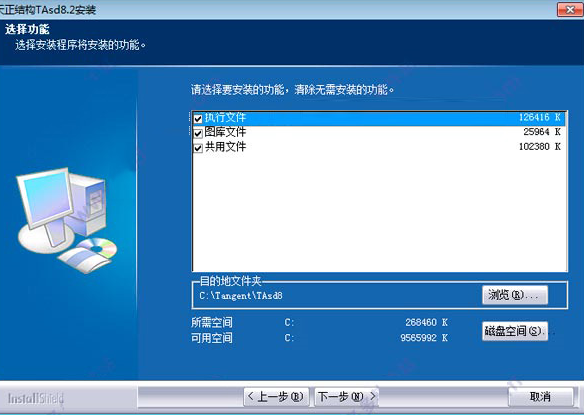Viewport: 584px width, 415px height.
Task: Click the 所需空间 required space value
Action: point(426,322)
